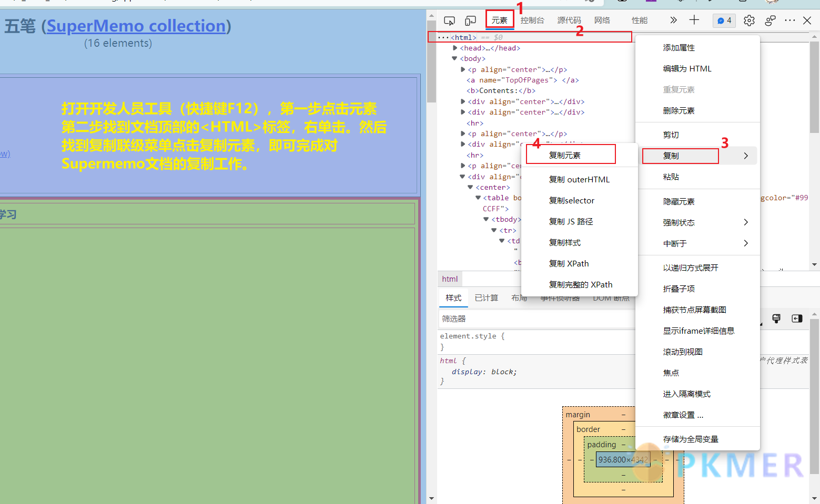Select the html root element row
This screenshot has height=504, width=820.
pos(530,37)
